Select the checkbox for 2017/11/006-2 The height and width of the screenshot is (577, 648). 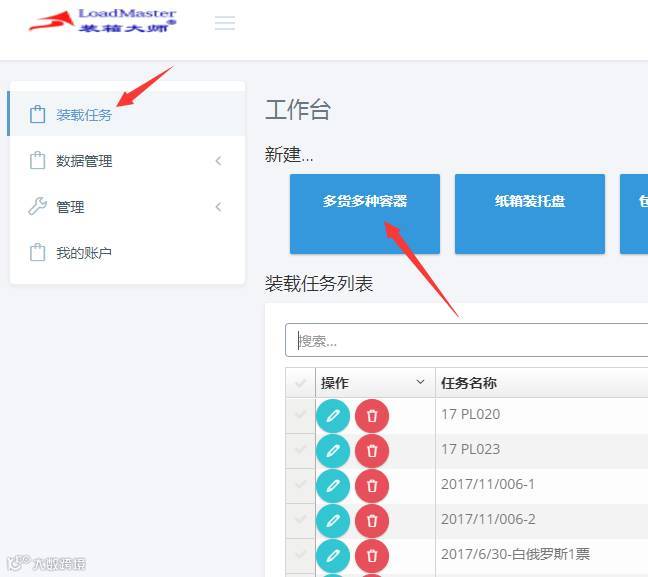[300, 519]
